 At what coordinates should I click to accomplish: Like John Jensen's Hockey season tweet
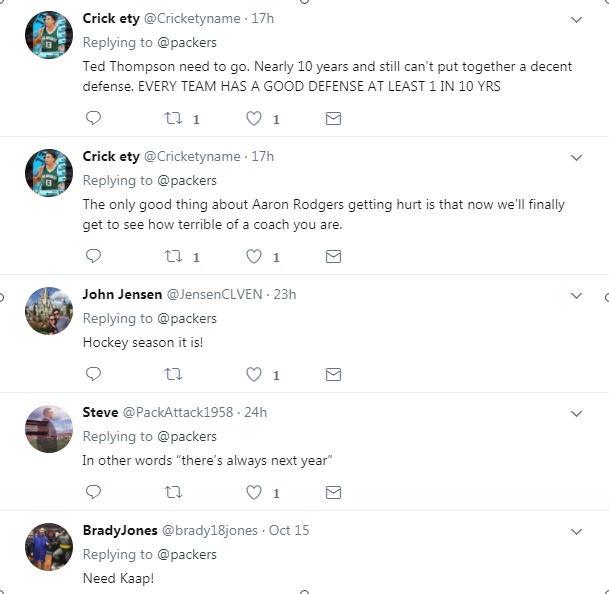coord(254,374)
